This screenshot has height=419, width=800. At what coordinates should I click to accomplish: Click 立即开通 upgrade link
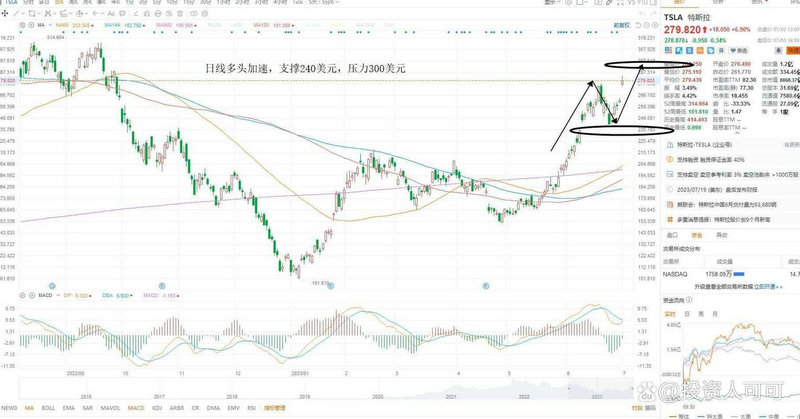coord(765,287)
